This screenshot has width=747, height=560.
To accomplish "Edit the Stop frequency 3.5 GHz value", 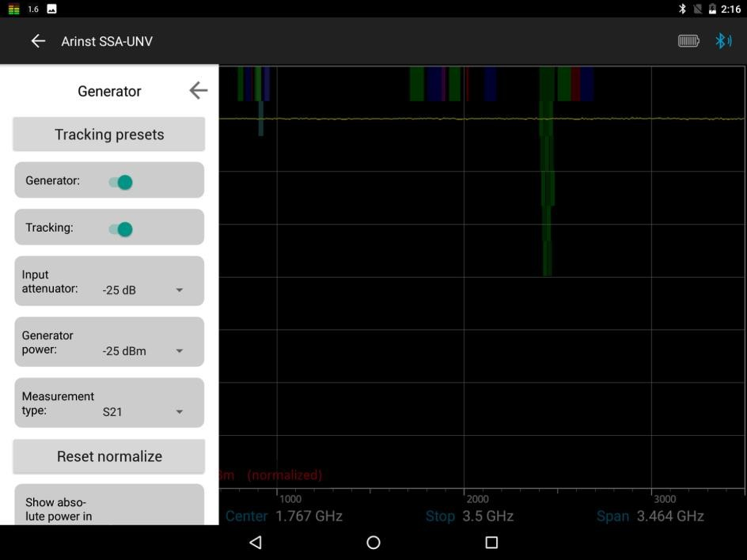I will [x=488, y=516].
